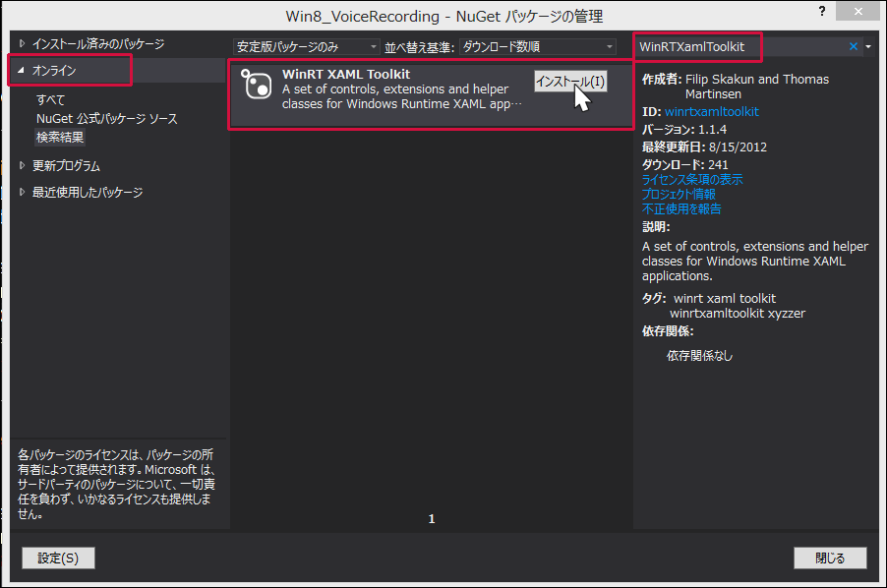Click the 閉じる button
This screenshot has width=887, height=588.
tap(830, 559)
